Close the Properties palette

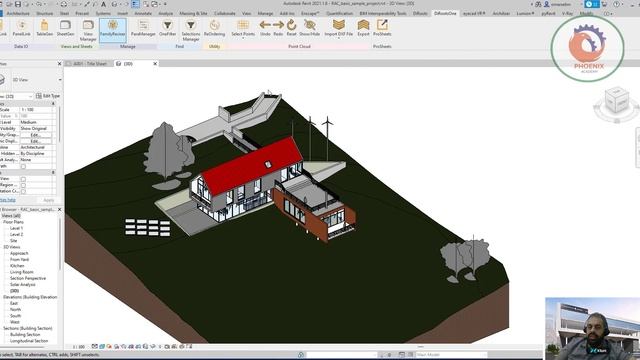(x=59, y=64)
